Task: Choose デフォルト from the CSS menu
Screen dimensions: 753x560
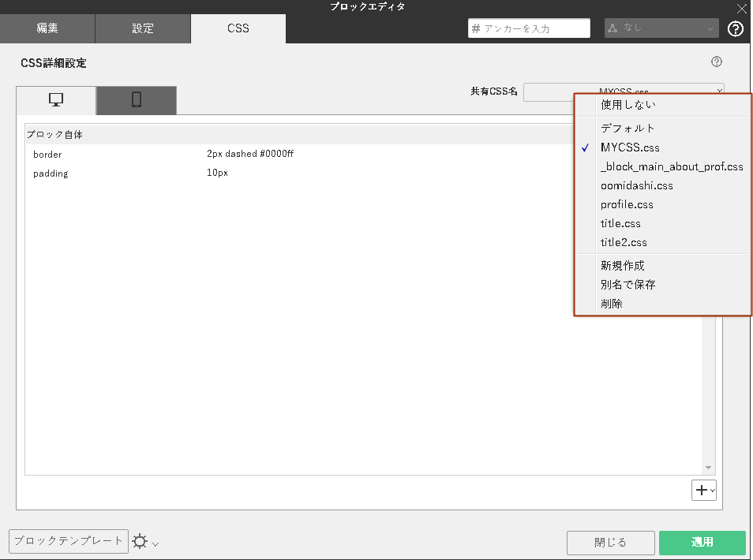Action: pos(663,128)
